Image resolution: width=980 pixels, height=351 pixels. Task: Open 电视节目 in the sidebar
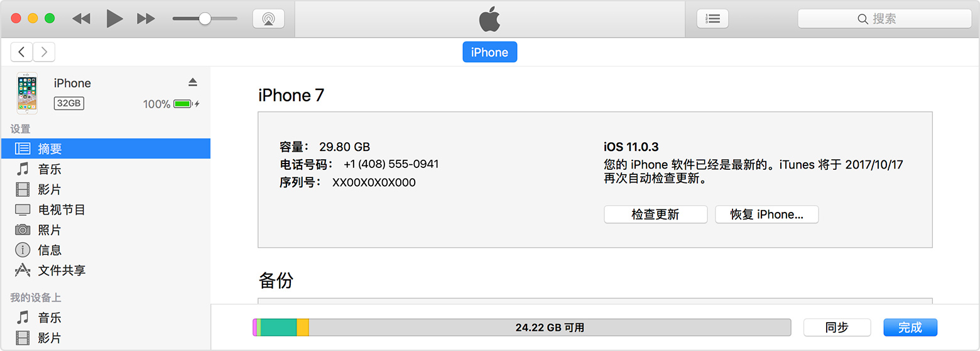[x=62, y=209]
